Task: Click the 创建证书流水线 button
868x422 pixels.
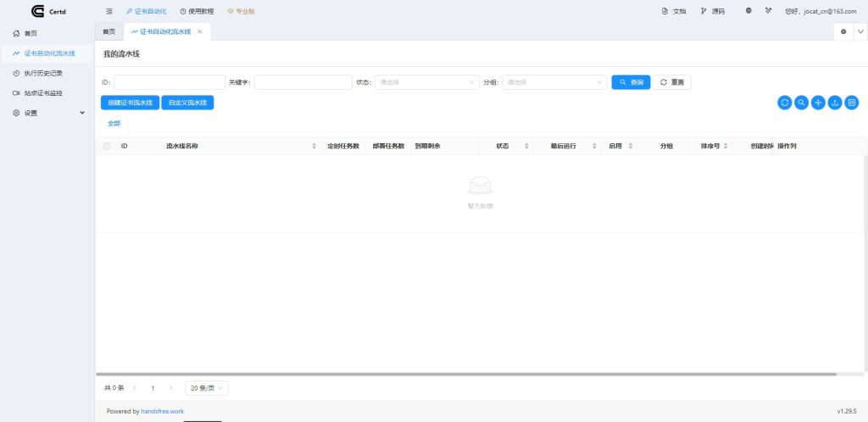Action: point(129,103)
